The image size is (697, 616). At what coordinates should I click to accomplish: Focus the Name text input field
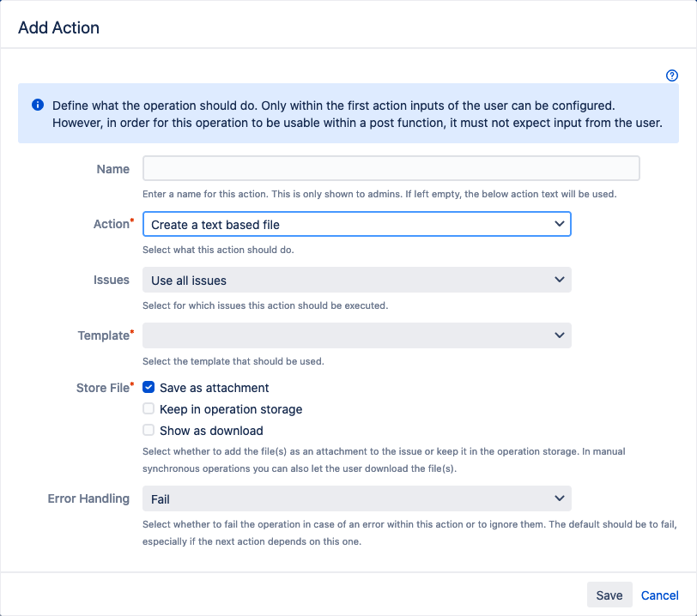click(391, 168)
